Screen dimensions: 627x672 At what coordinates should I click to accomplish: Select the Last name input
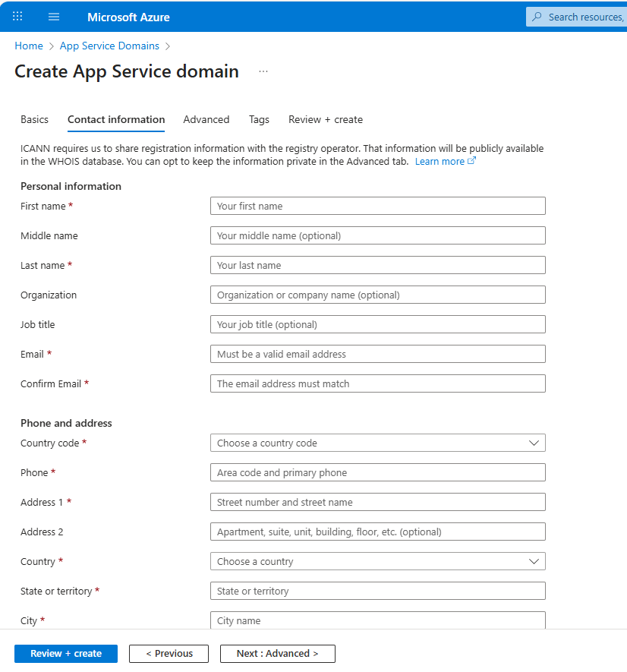[x=377, y=265]
